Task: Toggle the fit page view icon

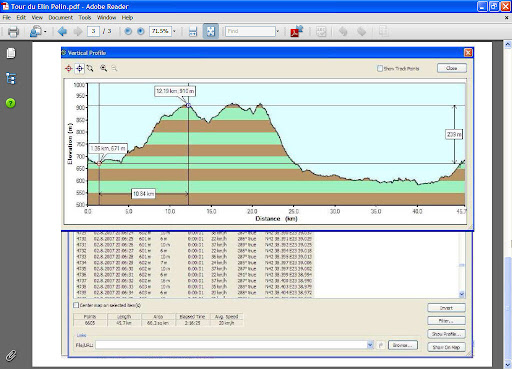Action: (x=211, y=31)
